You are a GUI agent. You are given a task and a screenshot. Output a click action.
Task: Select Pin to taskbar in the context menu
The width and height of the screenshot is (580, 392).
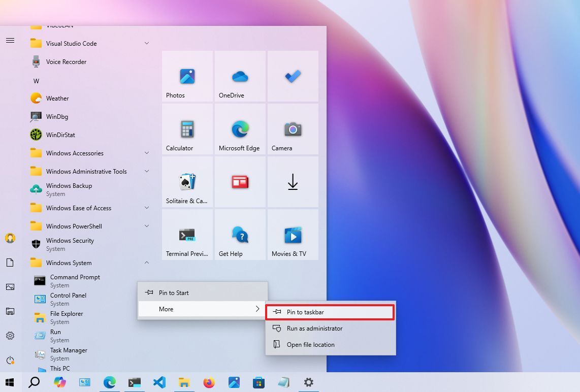[330, 312]
